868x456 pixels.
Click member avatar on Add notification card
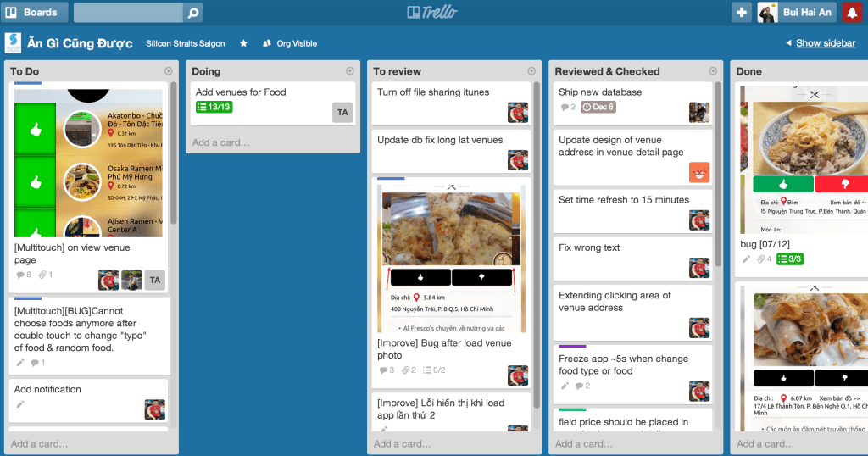[155, 410]
